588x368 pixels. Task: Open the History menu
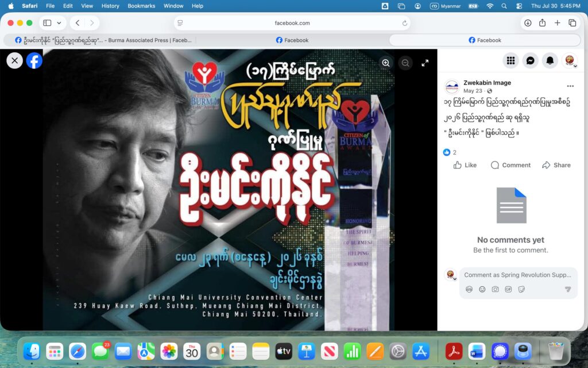pyautogui.click(x=110, y=6)
